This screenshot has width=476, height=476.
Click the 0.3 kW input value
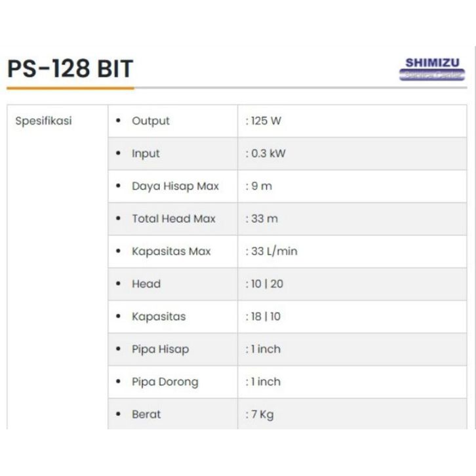pyautogui.click(x=266, y=153)
